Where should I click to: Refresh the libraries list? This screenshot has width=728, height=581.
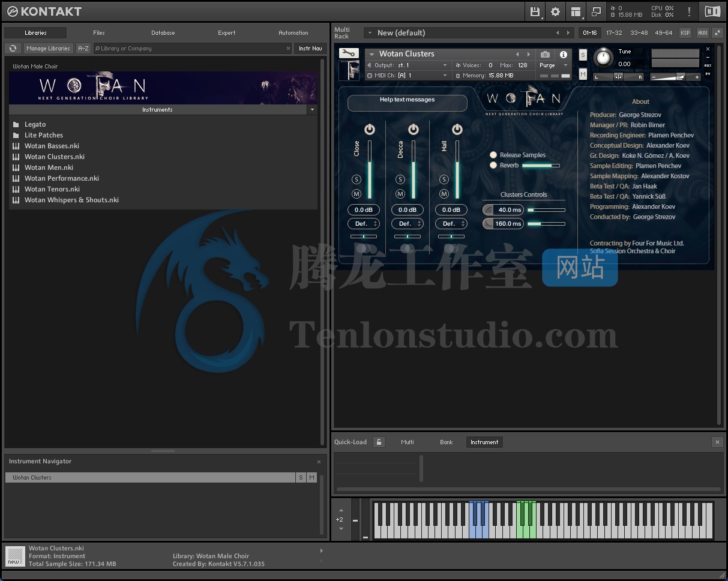tap(12, 48)
